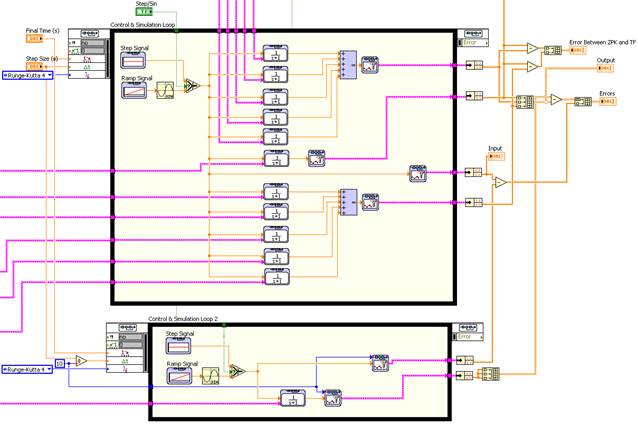Click the Output array indicator terminal
Screen dimensions: 638x425
pos(605,68)
